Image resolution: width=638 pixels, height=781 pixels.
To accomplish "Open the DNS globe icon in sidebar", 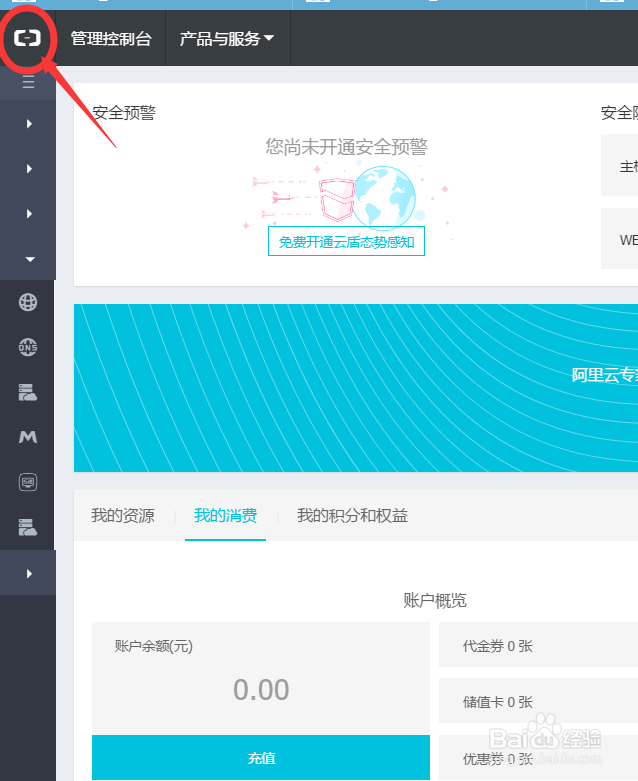I will pyautogui.click(x=28, y=347).
